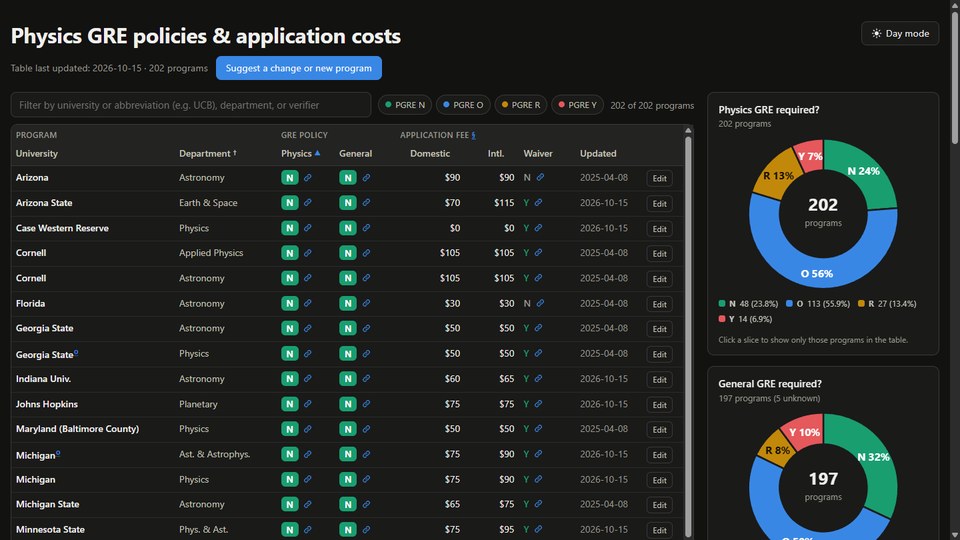Open Indiana Univ. waiver link icon

[538, 378]
